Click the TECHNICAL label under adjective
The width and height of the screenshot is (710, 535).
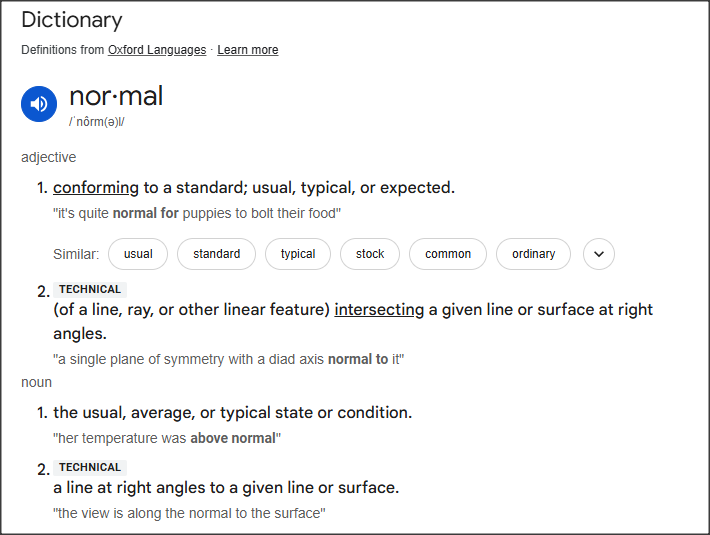click(x=90, y=290)
